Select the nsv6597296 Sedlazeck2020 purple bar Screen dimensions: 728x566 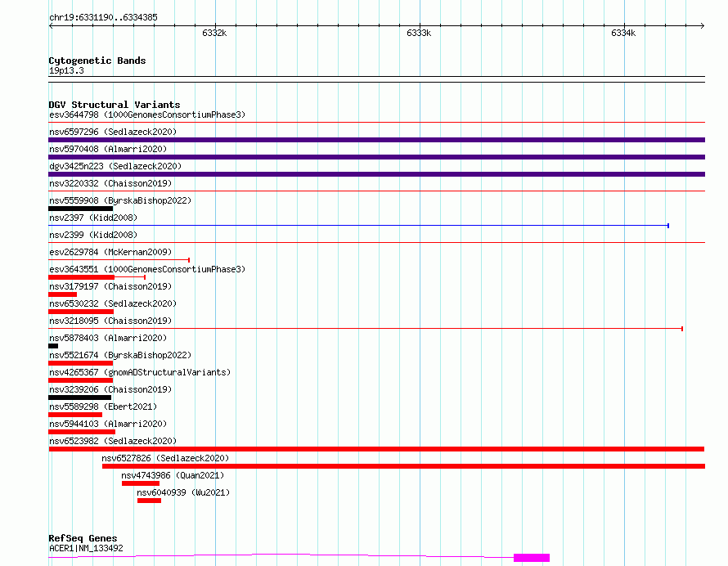click(376, 140)
